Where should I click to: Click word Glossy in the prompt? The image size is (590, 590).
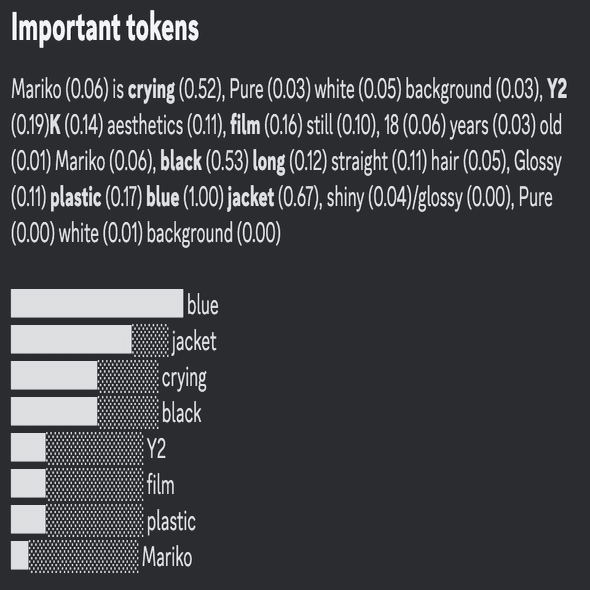coord(538,163)
